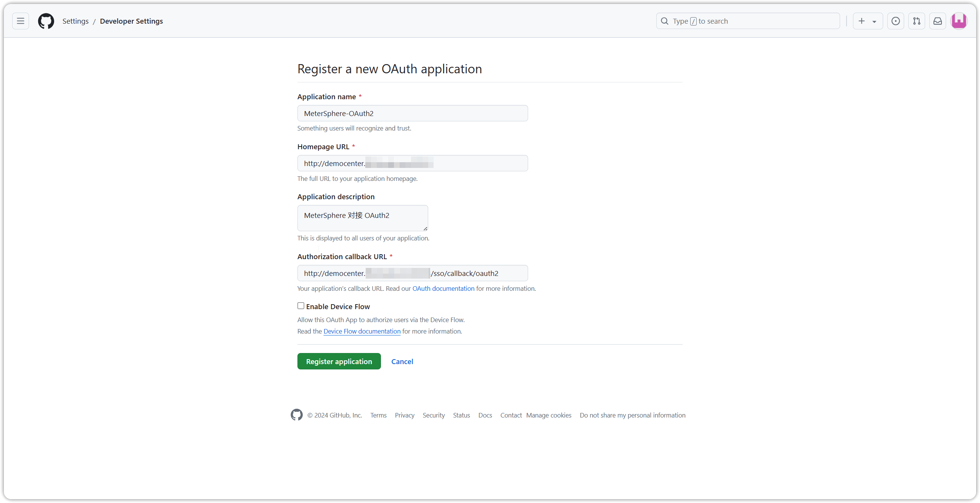980x503 pixels.
Task: Click the plus create-new icon
Action: pyautogui.click(x=861, y=21)
